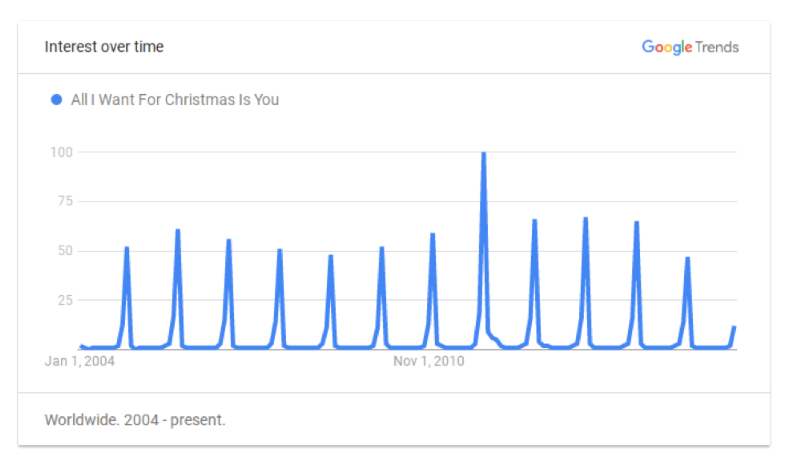Click the 25 y-axis label
The width and height of the screenshot is (802, 472).
pyautogui.click(x=65, y=300)
